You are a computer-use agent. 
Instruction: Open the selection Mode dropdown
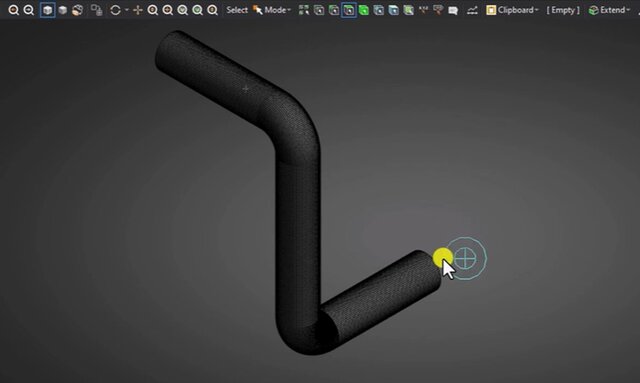[x=272, y=10]
